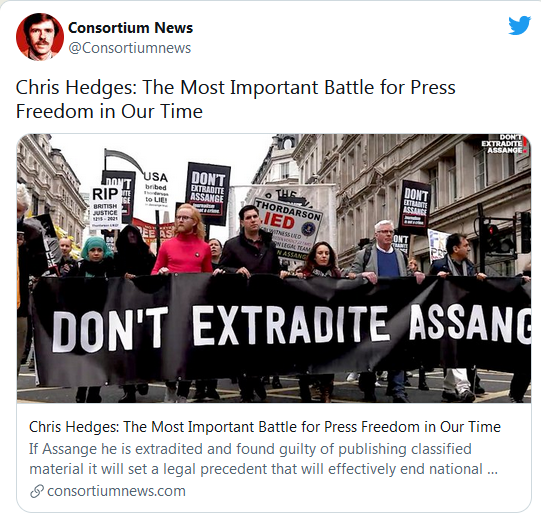The width and height of the screenshot is (541, 514).
Task: Select the tweet text about Chris Hedges
Action: [x=235, y=99]
